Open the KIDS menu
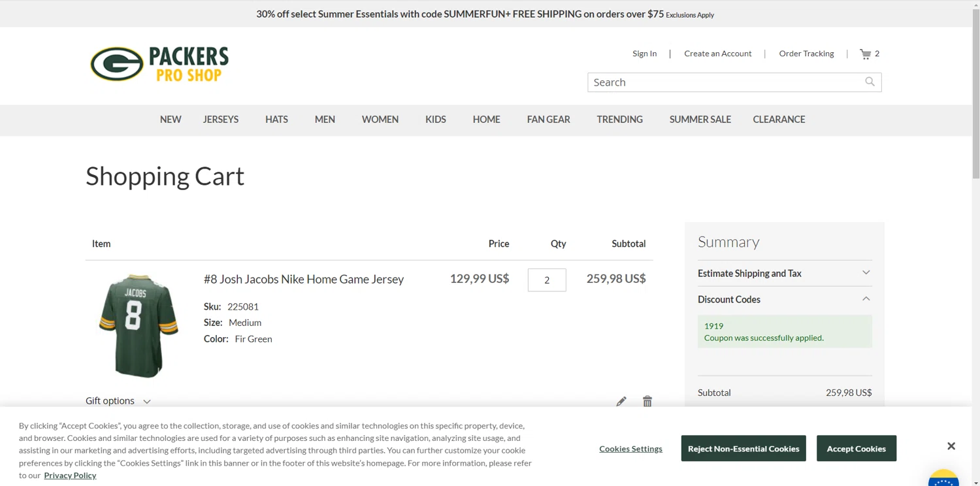This screenshot has width=980, height=486. click(436, 120)
